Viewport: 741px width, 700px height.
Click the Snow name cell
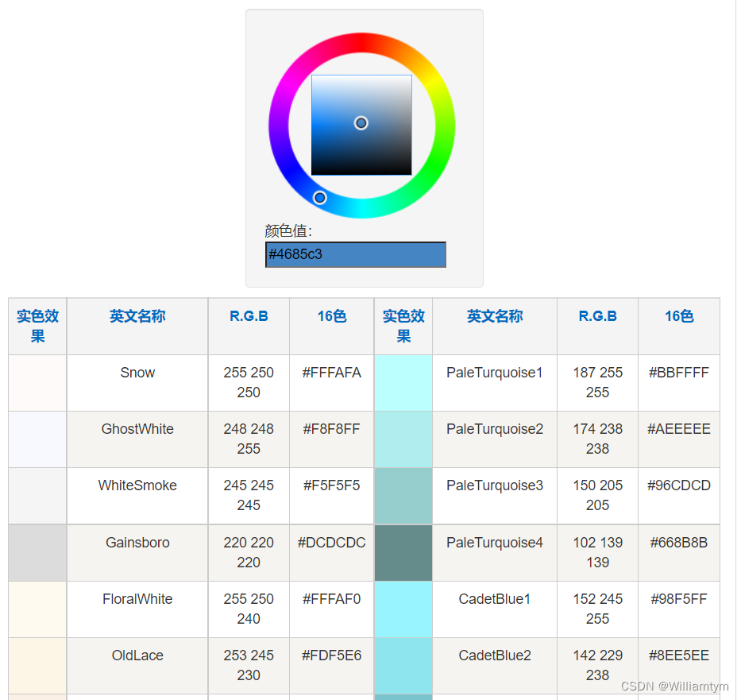137,383
